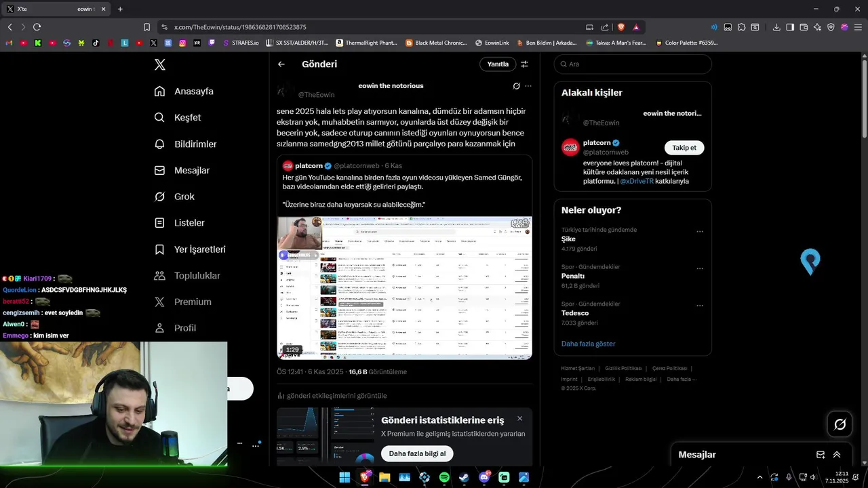
Task: Open Discord from the taskbar
Action: pos(484,477)
